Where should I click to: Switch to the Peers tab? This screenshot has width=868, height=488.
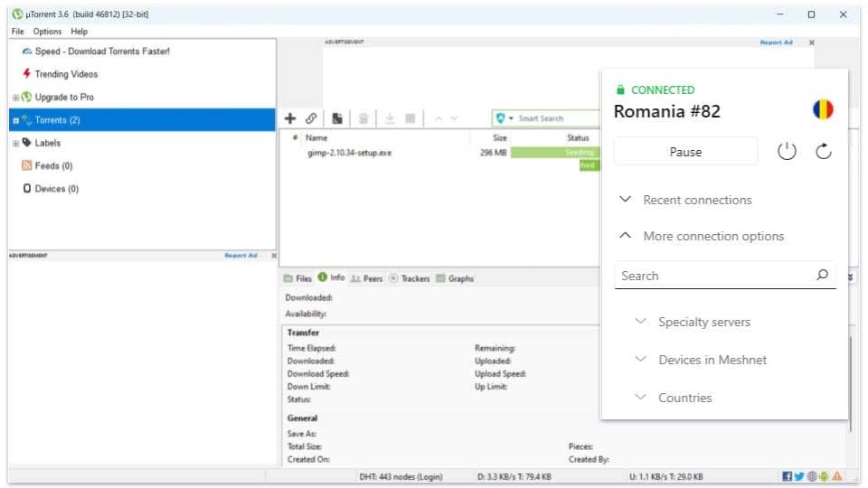tap(366, 278)
